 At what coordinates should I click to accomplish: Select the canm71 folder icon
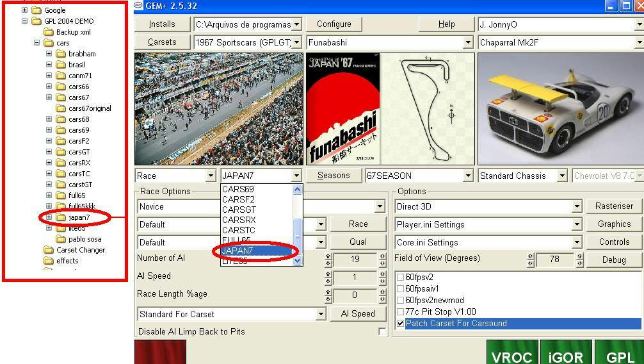pos(61,75)
